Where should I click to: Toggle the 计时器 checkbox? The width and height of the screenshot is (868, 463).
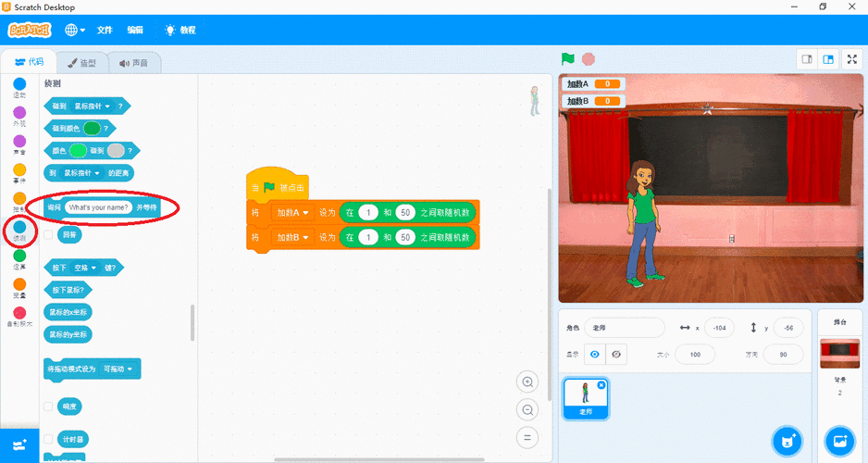pyautogui.click(x=48, y=439)
